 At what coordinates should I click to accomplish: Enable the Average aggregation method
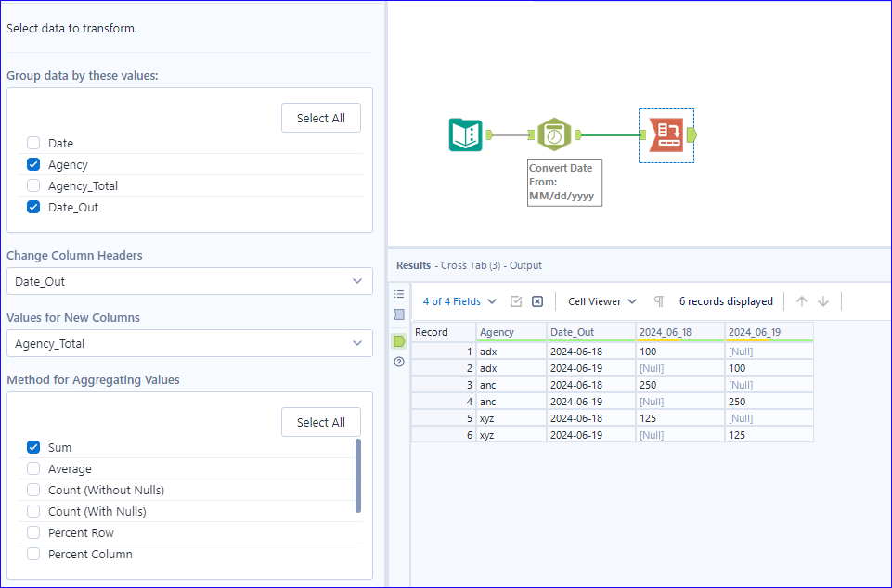[x=33, y=468]
